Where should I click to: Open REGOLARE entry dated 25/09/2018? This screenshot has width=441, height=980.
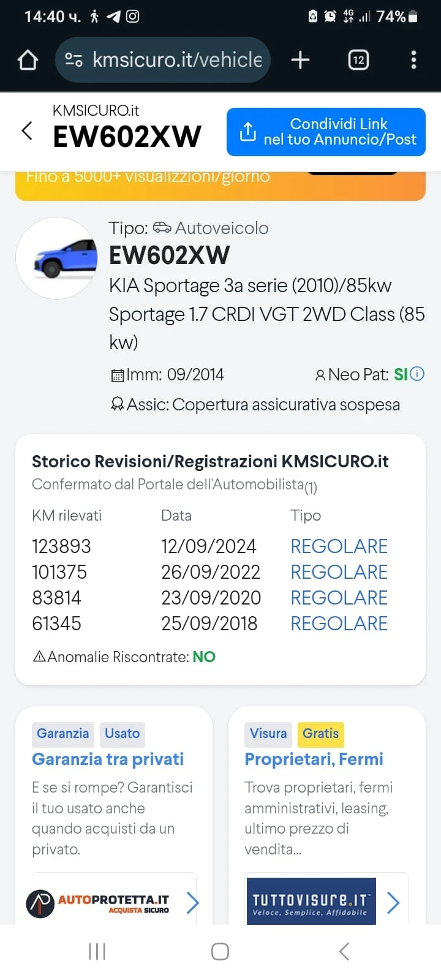coord(339,624)
